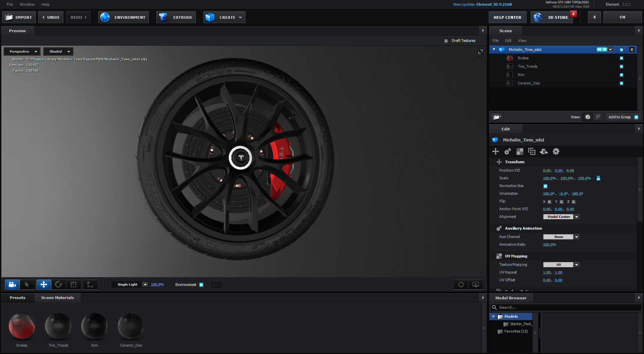644x354 pixels.
Task: Collapse the Michelin_Tires_sds1 tree node
Action: tap(494, 50)
